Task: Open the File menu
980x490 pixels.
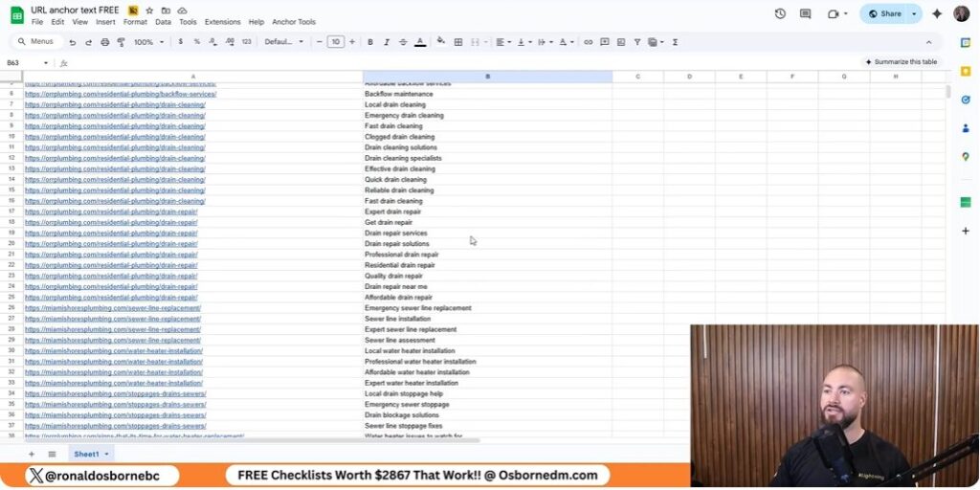Action: 37,22
